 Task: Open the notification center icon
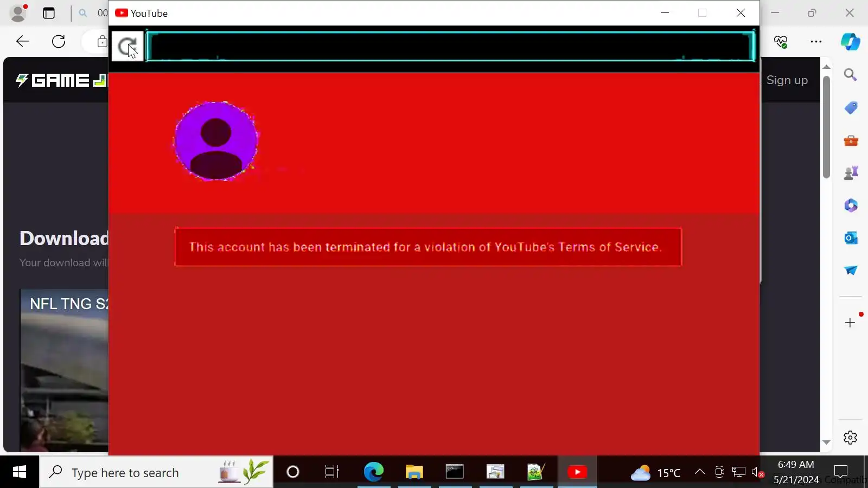click(x=841, y=472)
